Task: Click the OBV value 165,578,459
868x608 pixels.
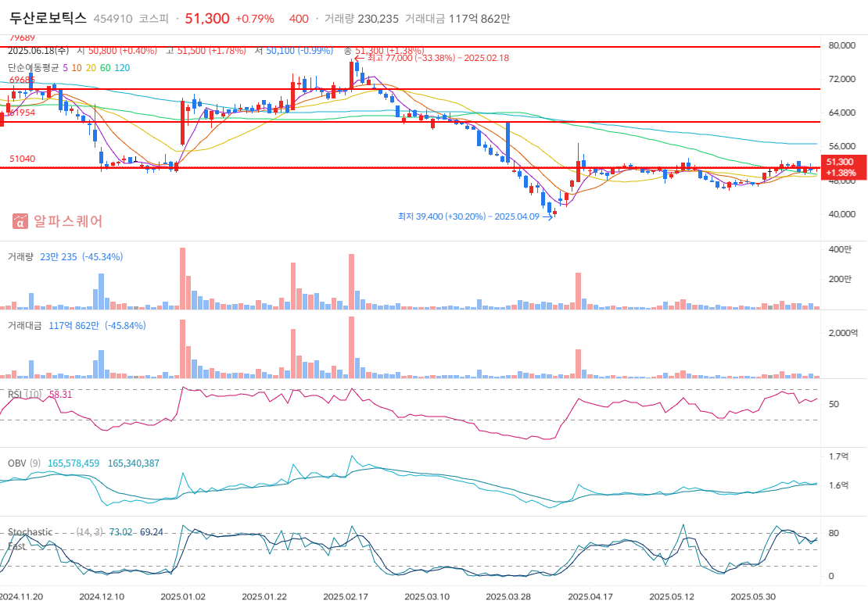Action: (74, 463)
